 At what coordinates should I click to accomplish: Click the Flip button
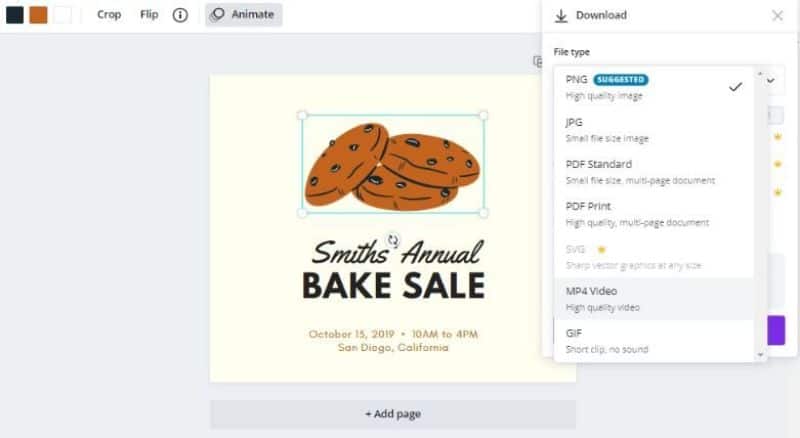[149, 15]
